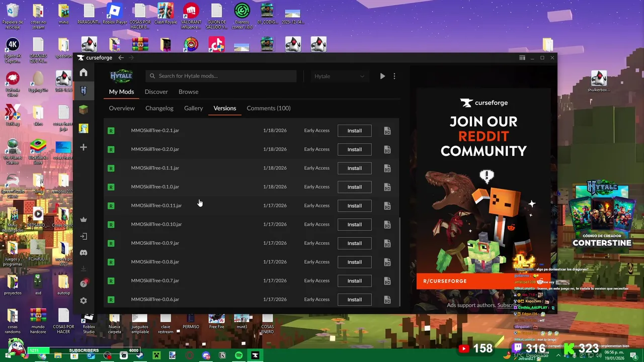Install MMOSkillTree-0.0.8.jar
Viewport: 644px width, 362px height.
pyautogui.click(x=355, y=262)
